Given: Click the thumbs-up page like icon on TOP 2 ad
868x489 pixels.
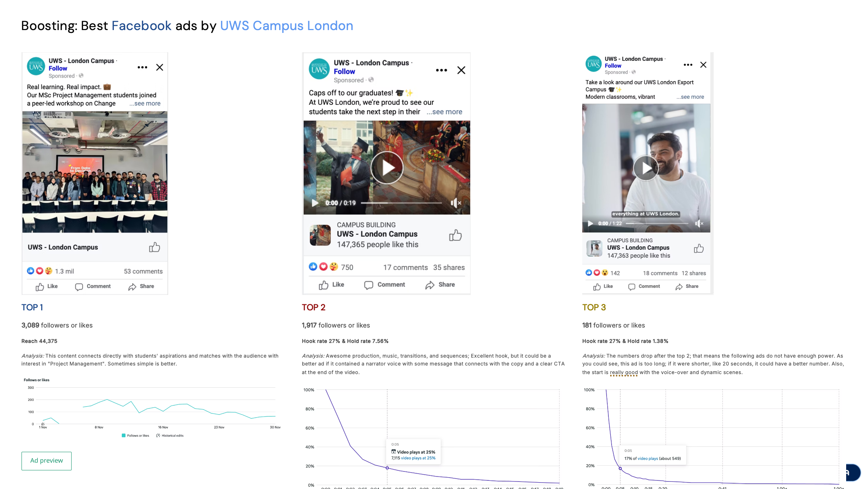Looking at the screenshot, I should [455, 235].
